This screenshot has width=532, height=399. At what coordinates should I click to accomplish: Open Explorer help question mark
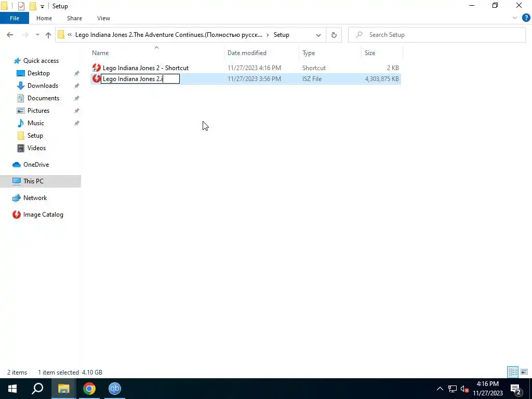tap(526, 18)
